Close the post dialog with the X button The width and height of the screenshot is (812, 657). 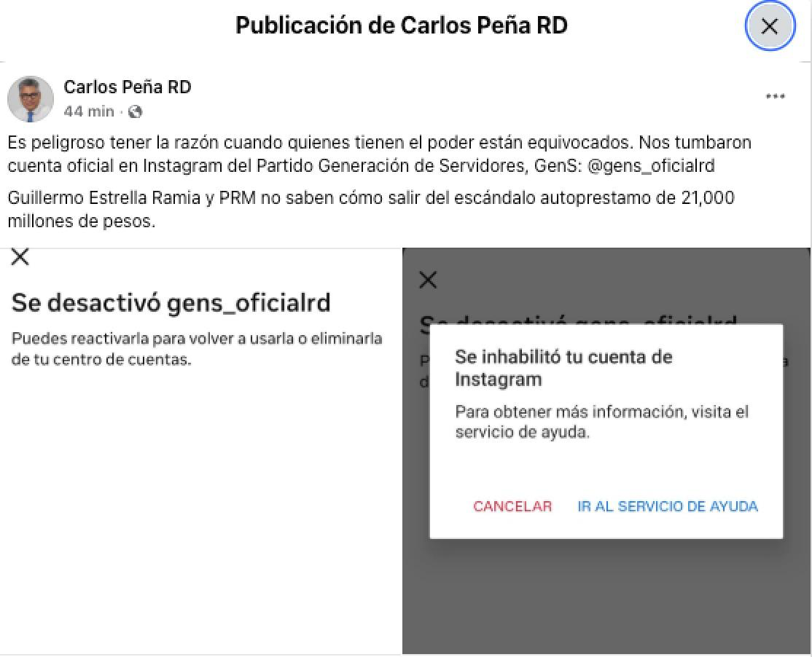click(769, 26)
